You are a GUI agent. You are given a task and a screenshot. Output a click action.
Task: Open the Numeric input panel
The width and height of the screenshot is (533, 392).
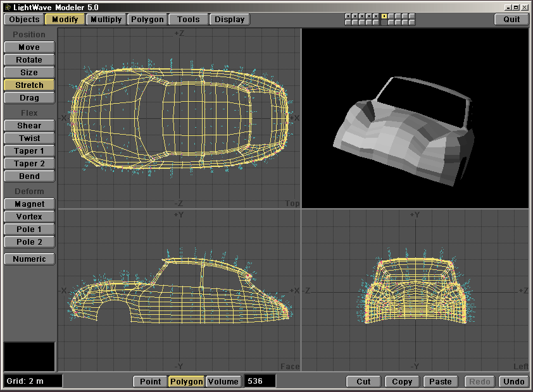(29, 259)
